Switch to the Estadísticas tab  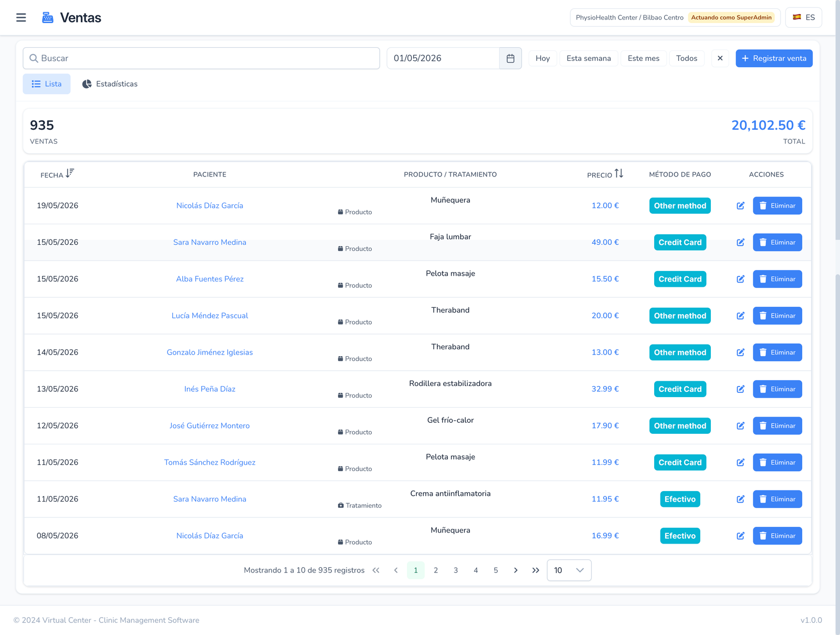110,84
